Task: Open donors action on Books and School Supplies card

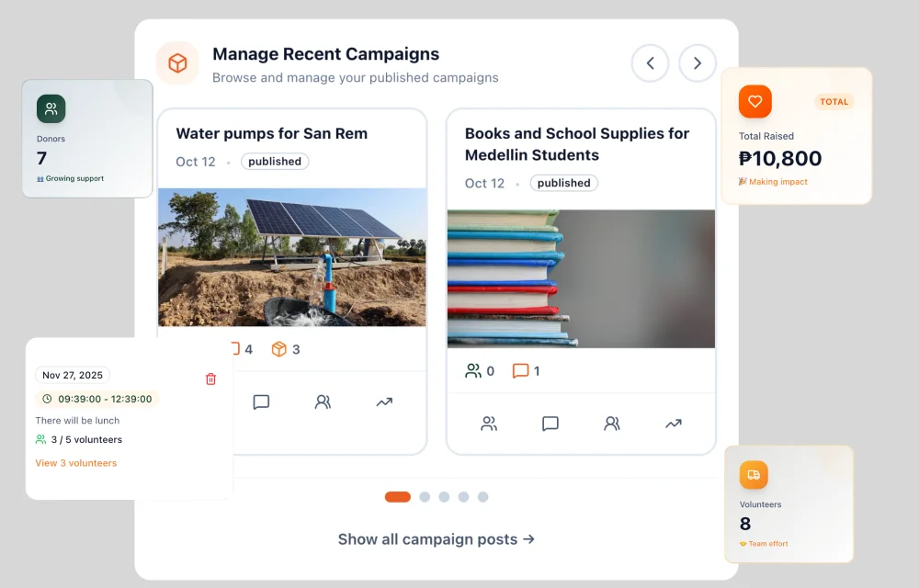Action: point(489,424)
